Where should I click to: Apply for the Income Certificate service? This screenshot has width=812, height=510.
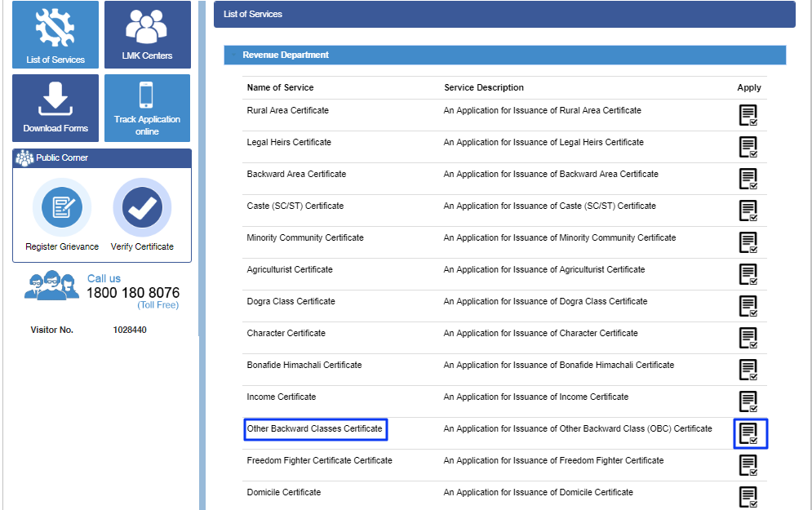[x=748, y=401]
